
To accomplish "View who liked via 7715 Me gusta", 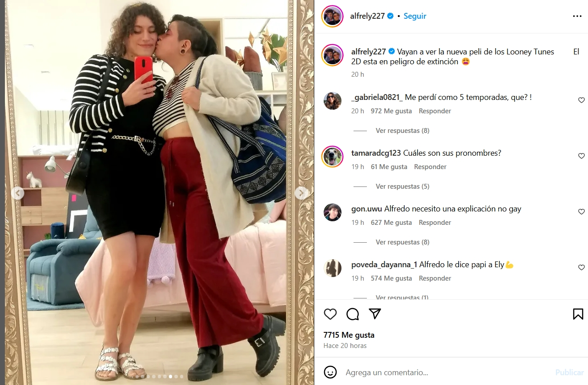I will pyautogui.click(x=349, y=335).
